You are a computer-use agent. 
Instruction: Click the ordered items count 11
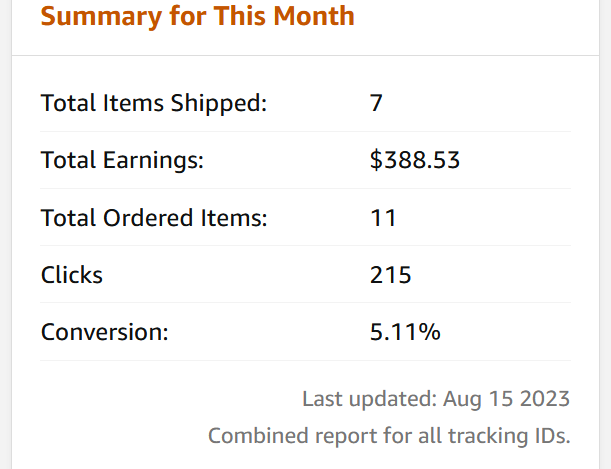383,217
